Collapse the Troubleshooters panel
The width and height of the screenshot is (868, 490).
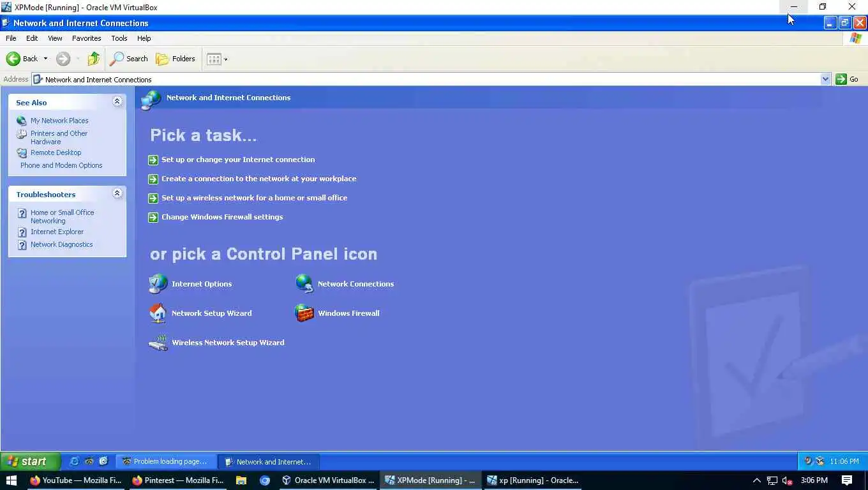pos(117,193)
